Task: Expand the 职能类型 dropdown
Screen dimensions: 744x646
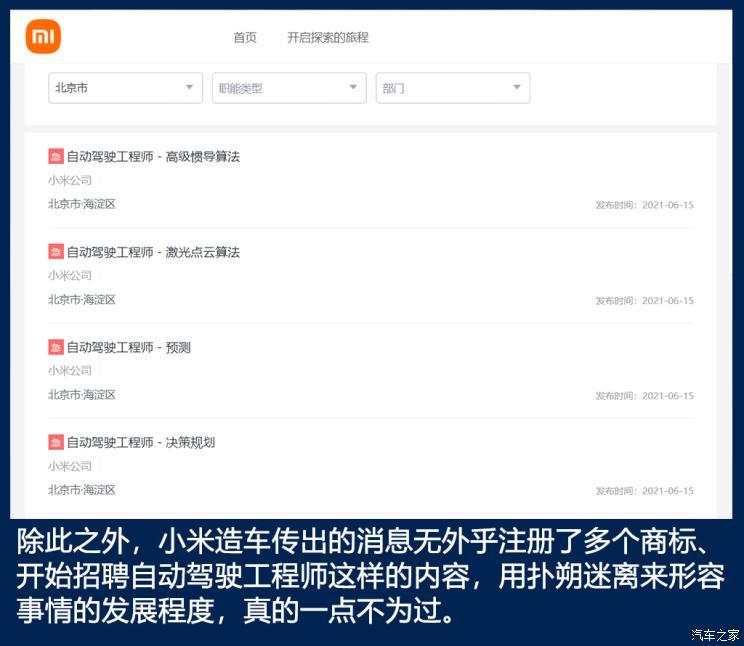Action: tap(289, 88)
